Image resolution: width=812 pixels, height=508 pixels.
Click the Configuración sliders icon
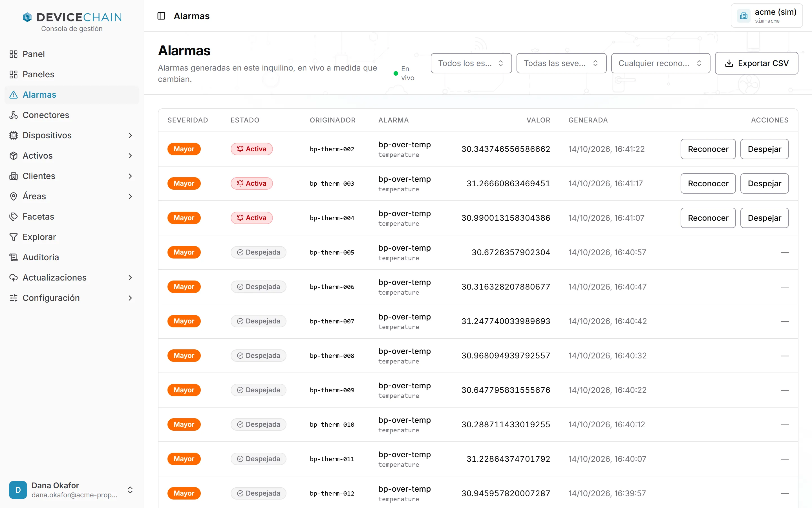(x=14, y=298)
